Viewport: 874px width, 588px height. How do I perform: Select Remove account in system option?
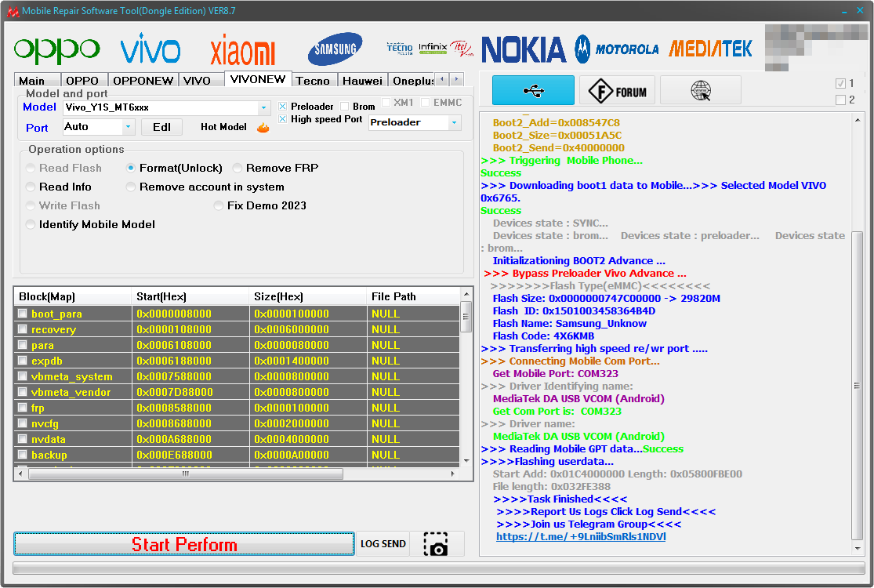131,187
